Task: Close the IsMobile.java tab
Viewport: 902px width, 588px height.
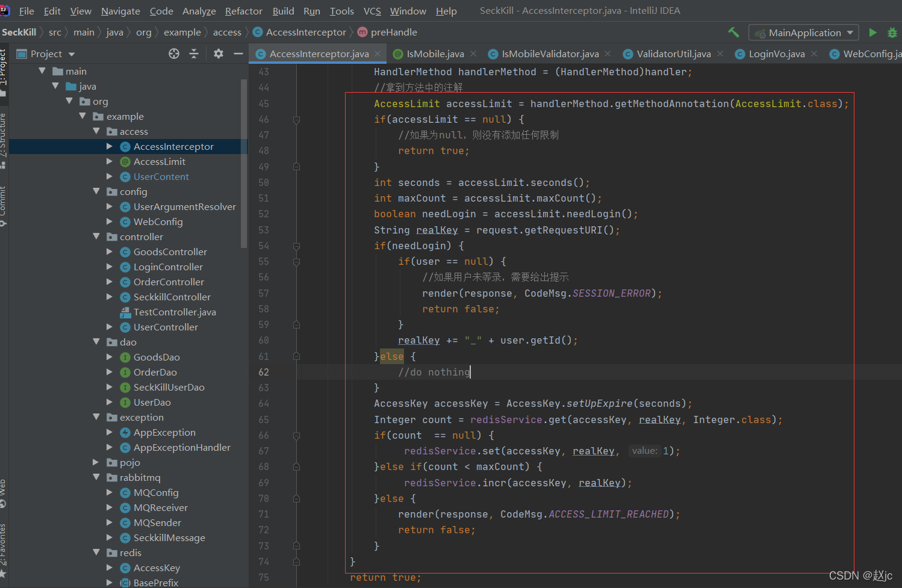Action: tap(473, 54)
